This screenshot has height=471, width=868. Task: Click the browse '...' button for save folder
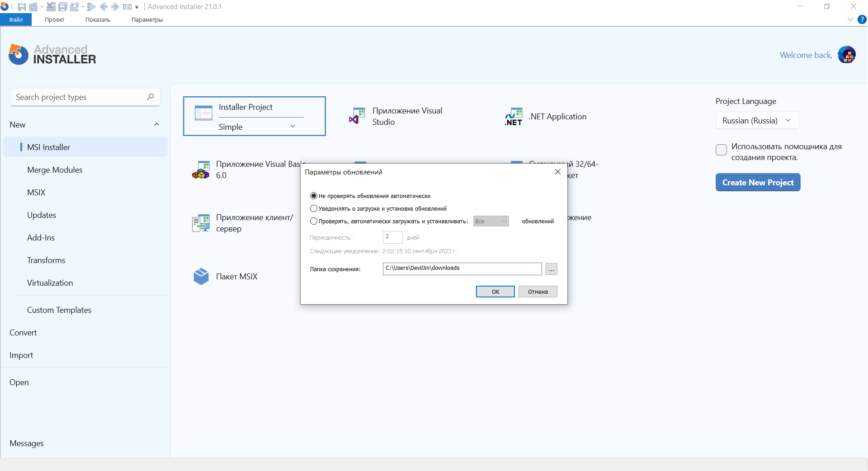coord(551,269)
